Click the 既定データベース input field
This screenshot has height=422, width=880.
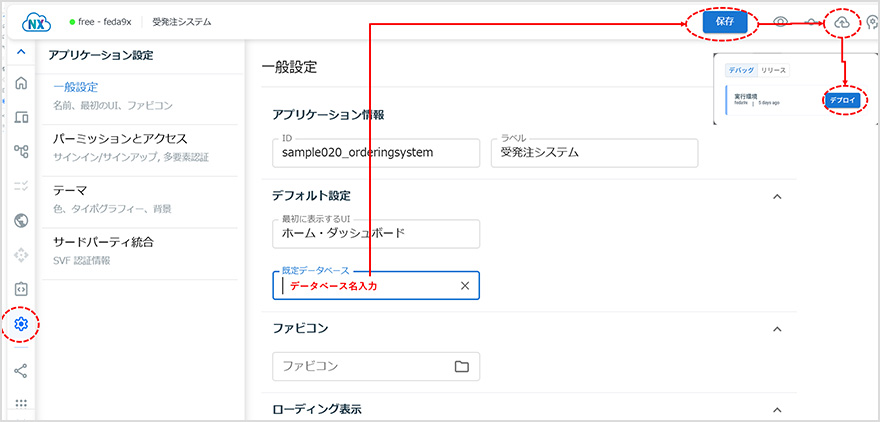pos(376,286)
